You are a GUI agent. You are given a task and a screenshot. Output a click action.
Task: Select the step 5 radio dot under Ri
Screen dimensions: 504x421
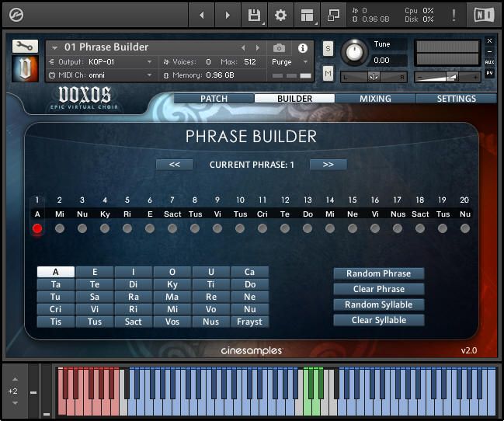click(127, 228)
